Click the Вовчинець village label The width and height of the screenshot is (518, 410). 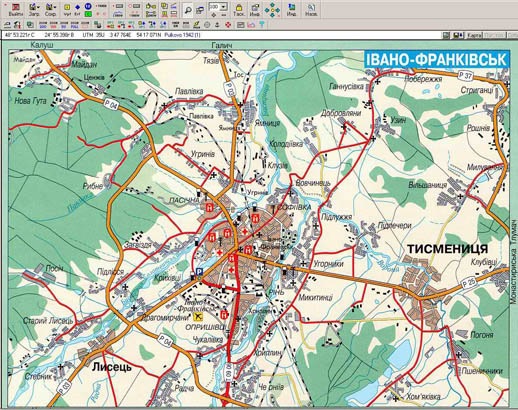[313, 183]
